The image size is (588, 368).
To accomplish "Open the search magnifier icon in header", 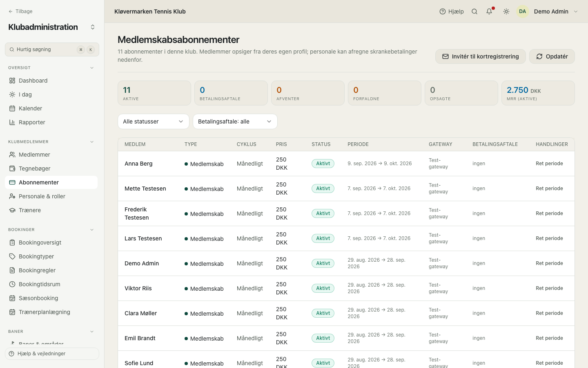I will [x=474, y=11].
